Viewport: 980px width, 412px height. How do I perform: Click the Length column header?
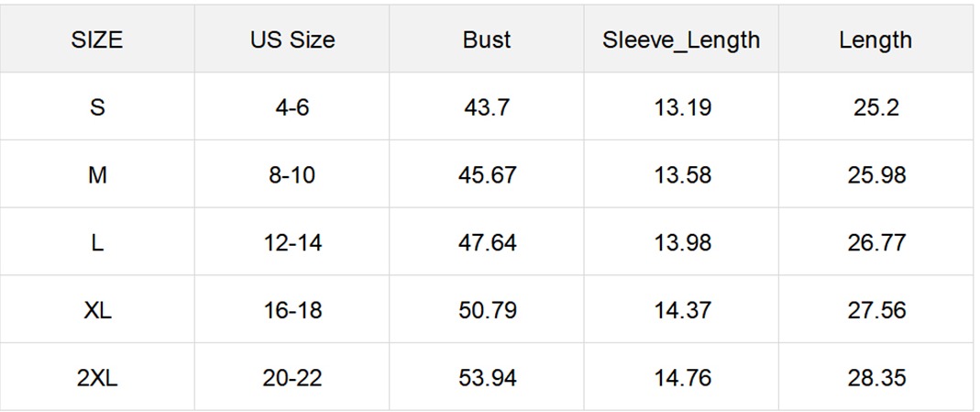[x=875, y=40]
